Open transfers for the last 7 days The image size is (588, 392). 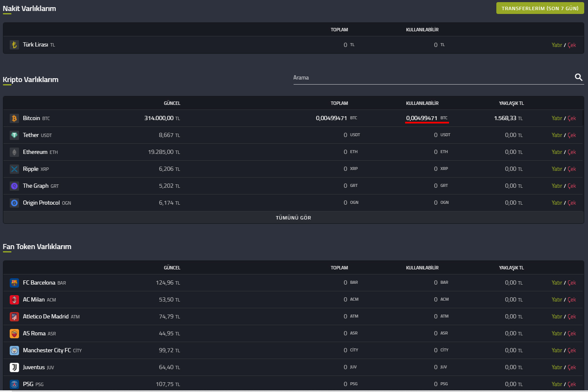click(x=540, y=8)
